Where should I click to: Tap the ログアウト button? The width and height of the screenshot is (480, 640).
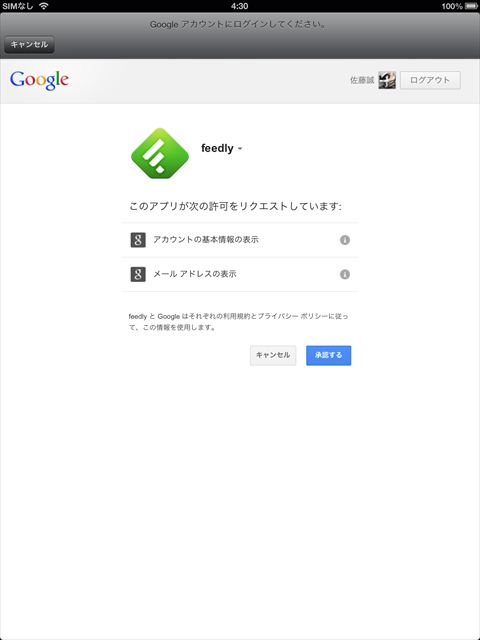[x=430, y=80]
